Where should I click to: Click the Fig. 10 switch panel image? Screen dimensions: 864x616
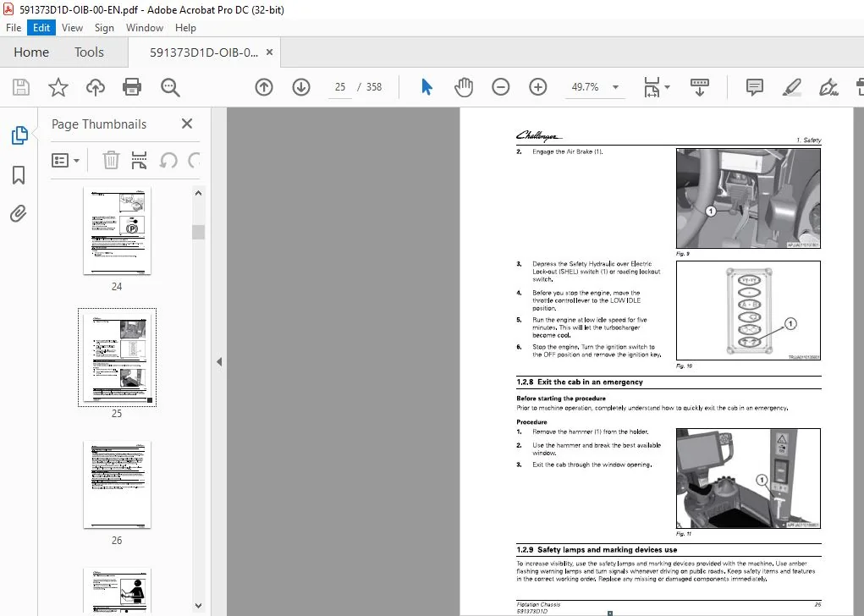[x=748, y=311]
